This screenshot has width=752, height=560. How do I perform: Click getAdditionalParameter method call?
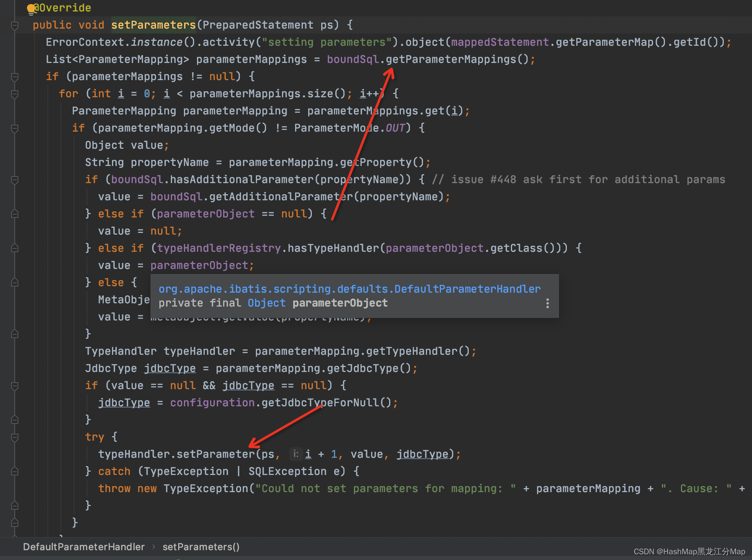281,197
